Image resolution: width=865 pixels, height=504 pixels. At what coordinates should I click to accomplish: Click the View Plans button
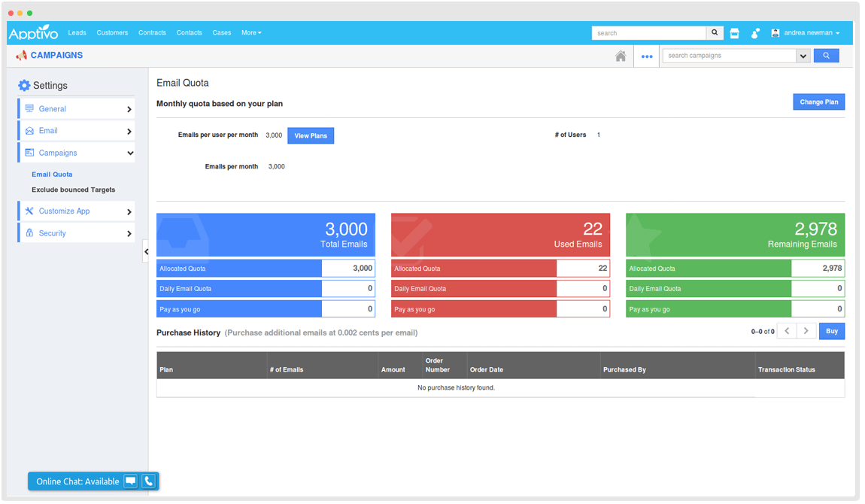point(311,136)
